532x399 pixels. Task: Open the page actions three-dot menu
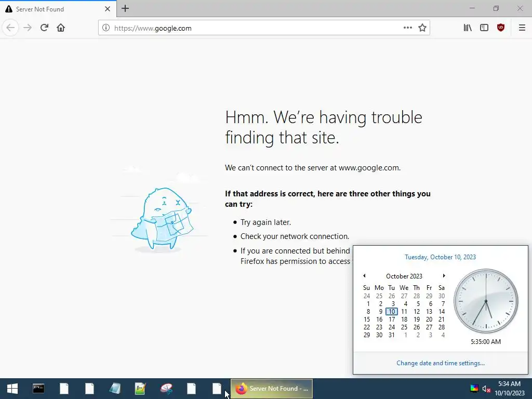pos(408,28)
